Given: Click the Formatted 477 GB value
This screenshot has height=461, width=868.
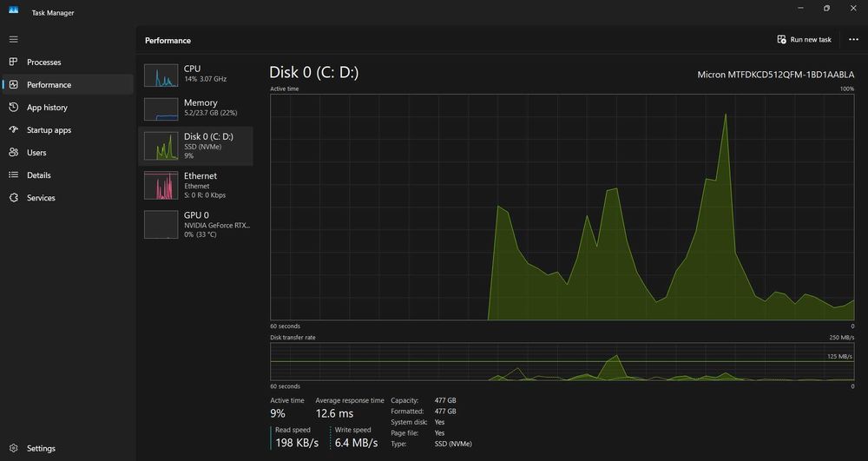Looking at the screenshot, I should pyautogui.click(x=445, y=412).
